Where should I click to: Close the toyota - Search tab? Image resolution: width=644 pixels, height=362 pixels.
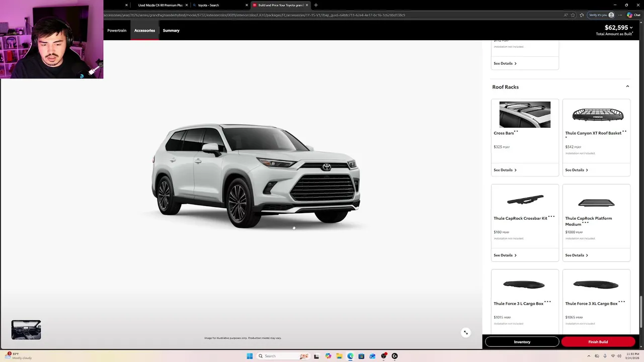click(x=247, y=5)
